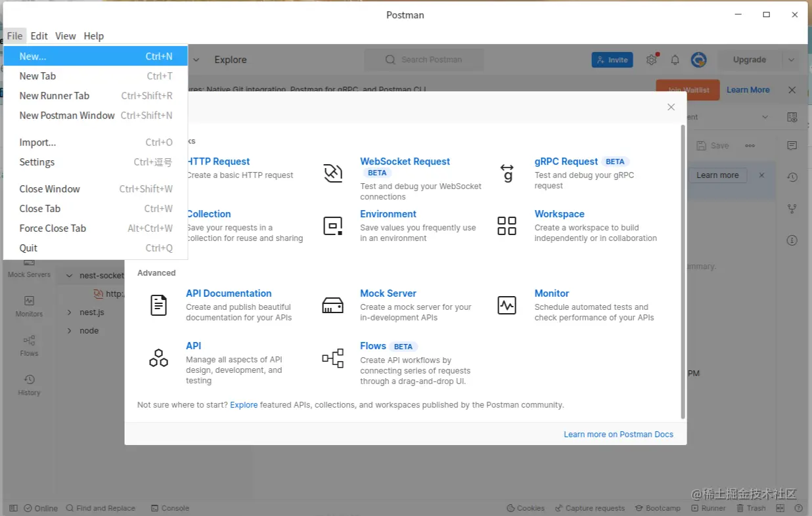
Task: Choose the Environment icon
Action: coord(333,226)
